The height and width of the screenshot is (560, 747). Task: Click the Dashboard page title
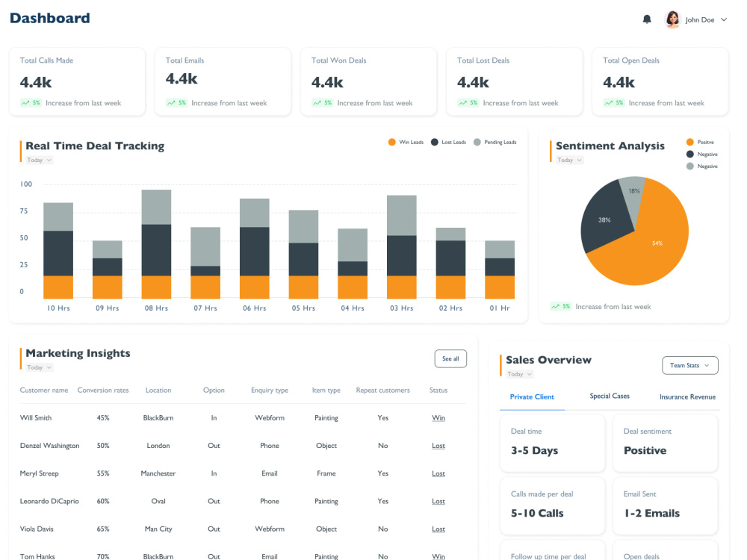point(49,18)
